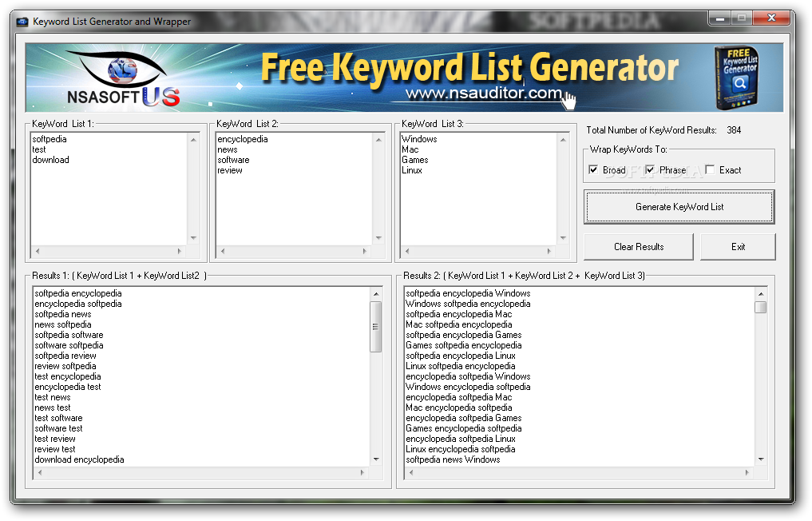The width and height of the screenshot is (812, 521).
Task: Click the NSASOFT US eye logo
Action: (x=123, y=78)
